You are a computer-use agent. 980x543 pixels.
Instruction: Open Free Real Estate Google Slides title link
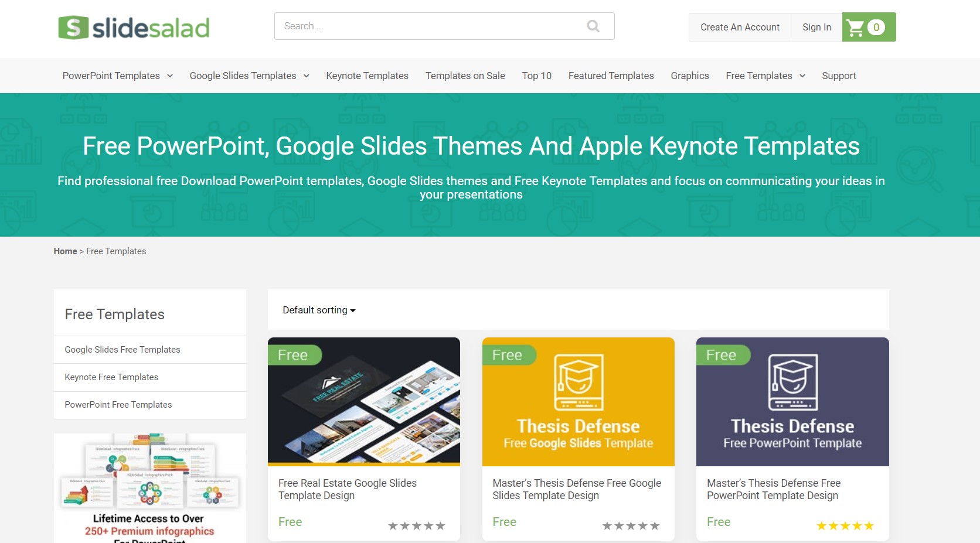point(348,489)
